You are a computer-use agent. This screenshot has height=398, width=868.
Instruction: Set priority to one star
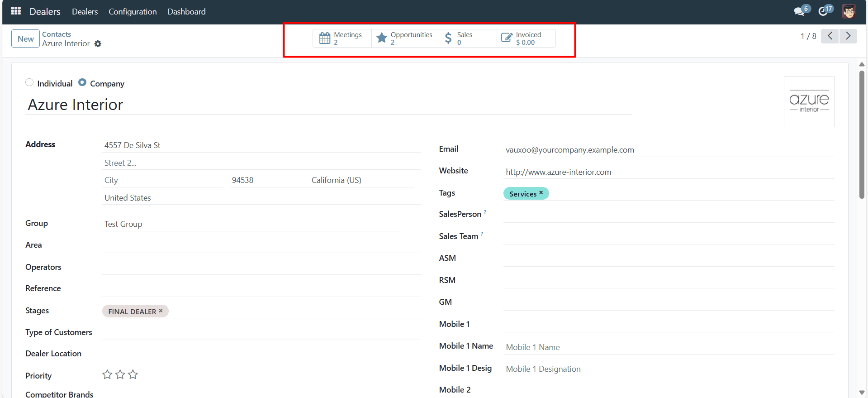[107, 374]
